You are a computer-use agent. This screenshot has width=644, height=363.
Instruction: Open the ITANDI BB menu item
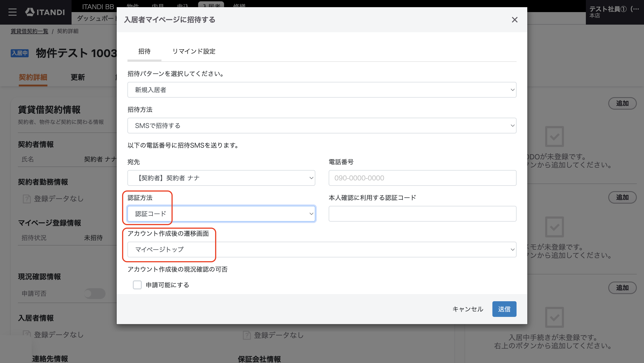click(98, 7)
